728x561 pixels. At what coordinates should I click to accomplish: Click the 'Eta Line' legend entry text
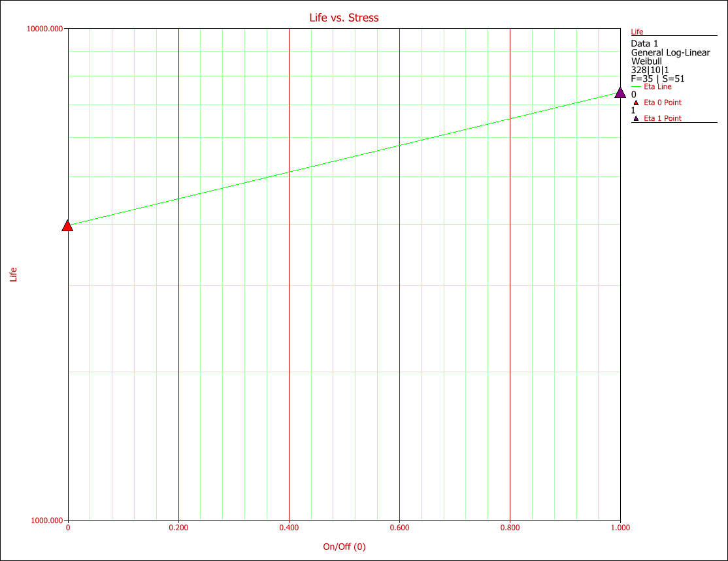coord(657,87)
